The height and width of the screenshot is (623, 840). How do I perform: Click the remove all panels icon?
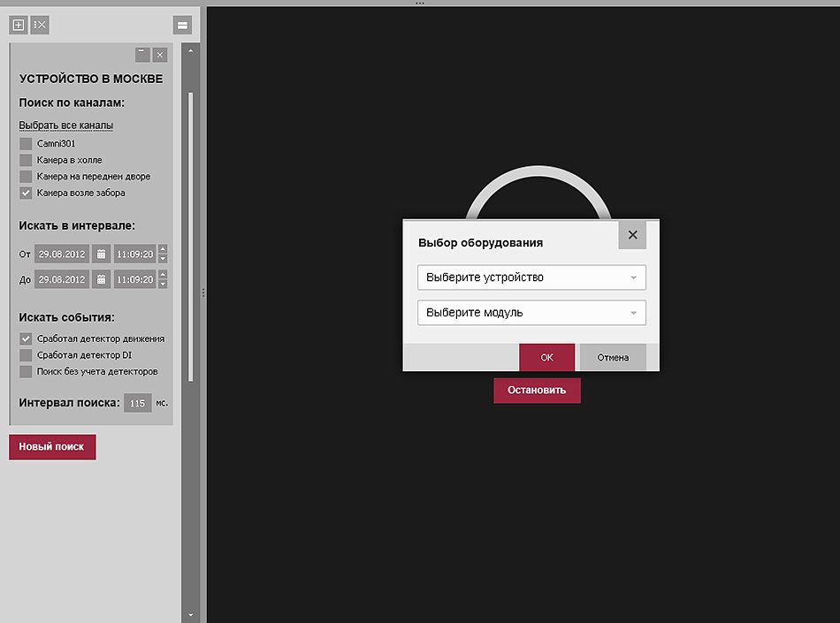coord(40,25)
